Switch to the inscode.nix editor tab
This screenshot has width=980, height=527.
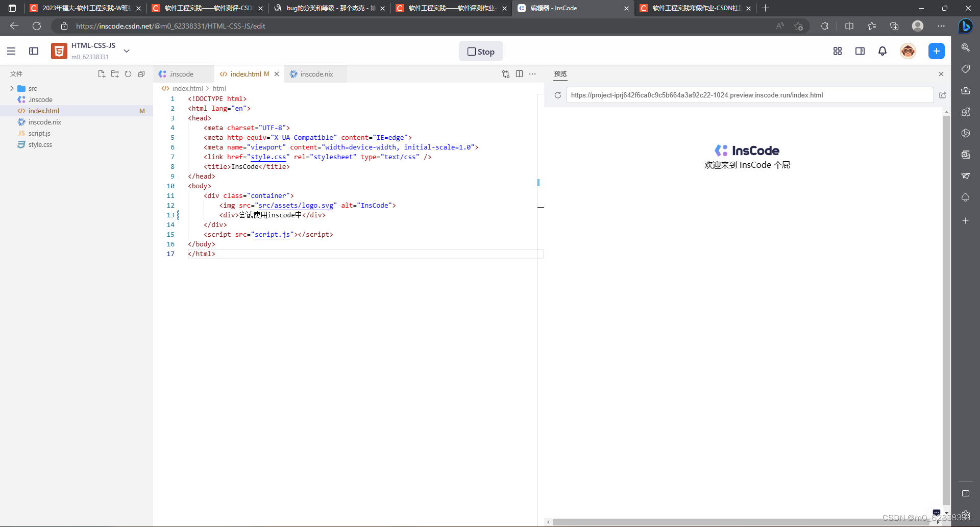tap(316, 74)
